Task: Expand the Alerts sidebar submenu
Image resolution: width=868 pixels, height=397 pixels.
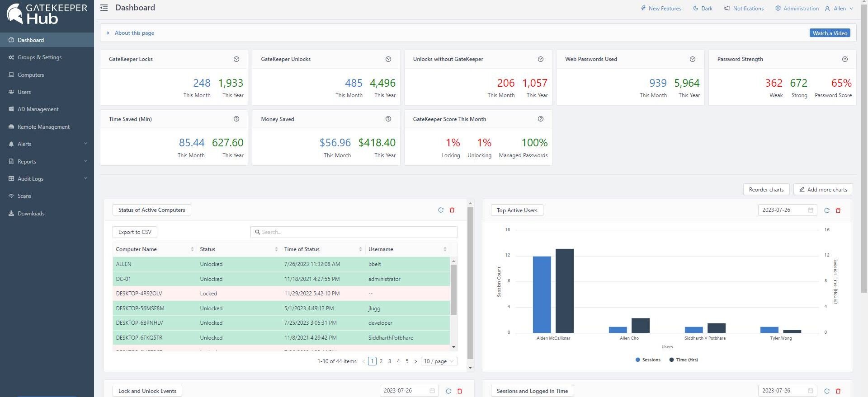Action: coord(47,144)
